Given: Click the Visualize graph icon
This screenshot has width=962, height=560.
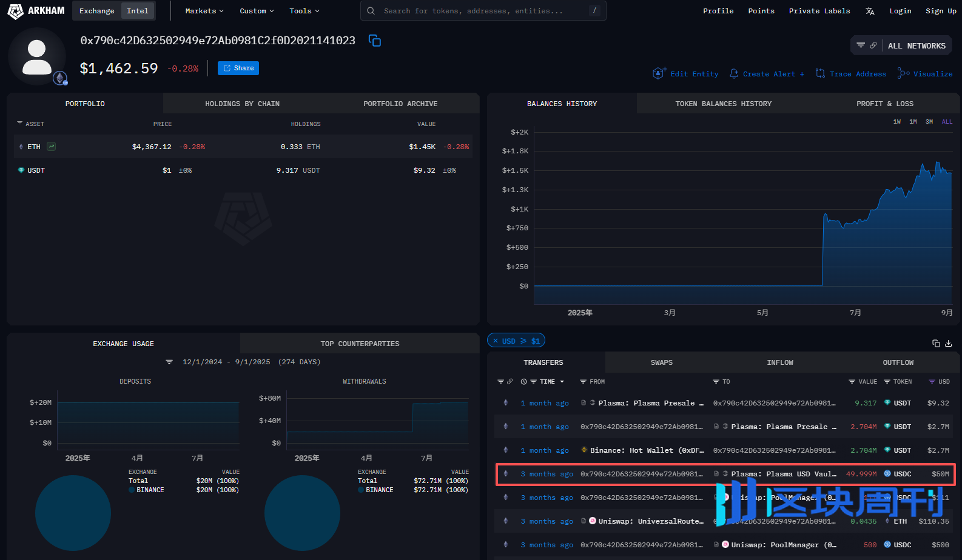Looking at the screenshot, I should [x=903, y=73].
